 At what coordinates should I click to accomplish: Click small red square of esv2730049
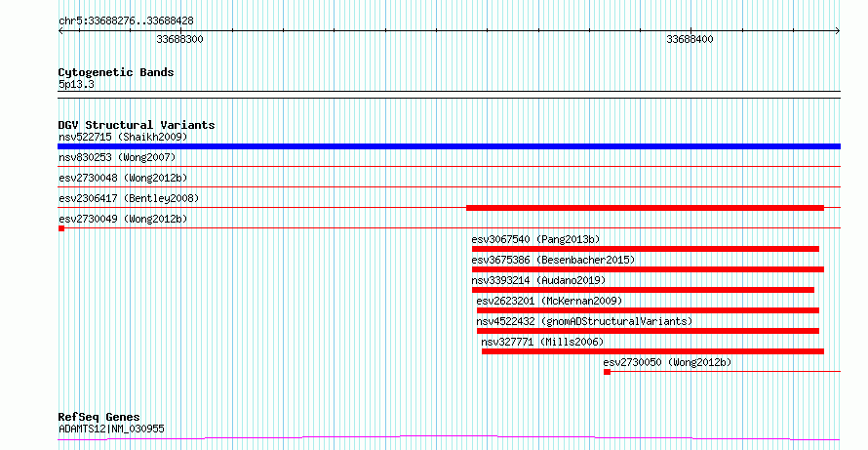tap(61, 228)
